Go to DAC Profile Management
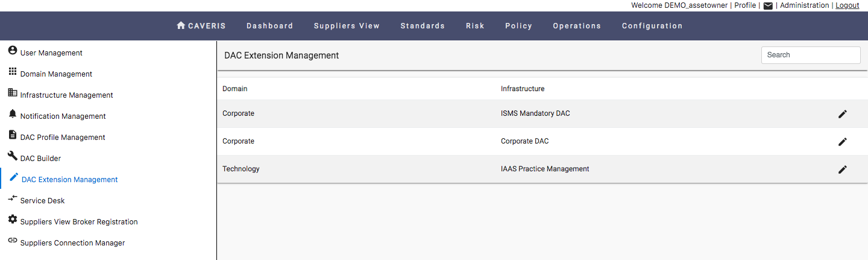Screen dimensions: 868x260 (63, 138)
